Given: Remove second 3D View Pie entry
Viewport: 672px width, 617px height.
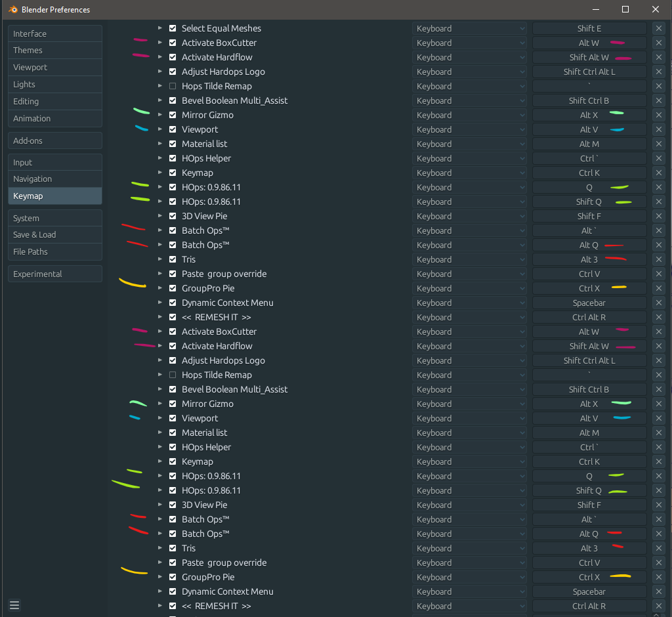Looking at the screenshot, I should (x=659, y=505).
